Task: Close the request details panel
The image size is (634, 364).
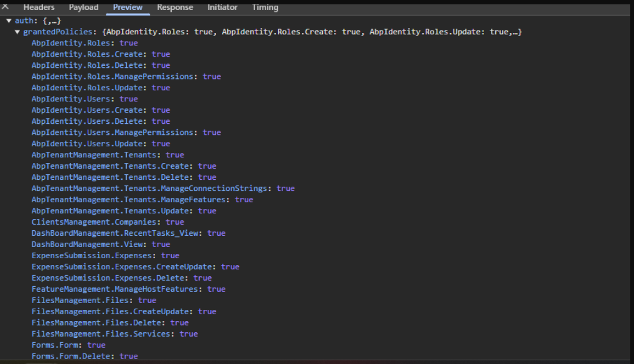Action: click(6, 7)
